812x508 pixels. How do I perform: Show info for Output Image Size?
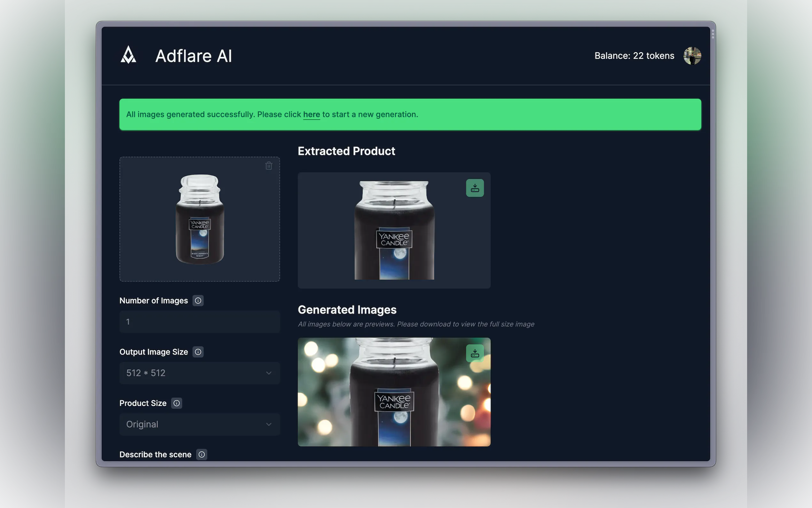click(x=198, y=352)
